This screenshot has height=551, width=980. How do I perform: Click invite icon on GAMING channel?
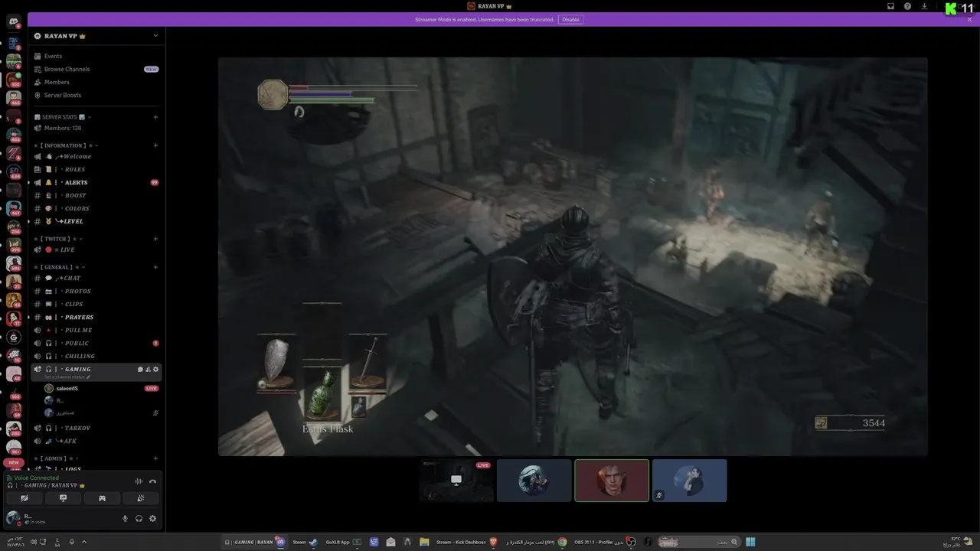148,370
